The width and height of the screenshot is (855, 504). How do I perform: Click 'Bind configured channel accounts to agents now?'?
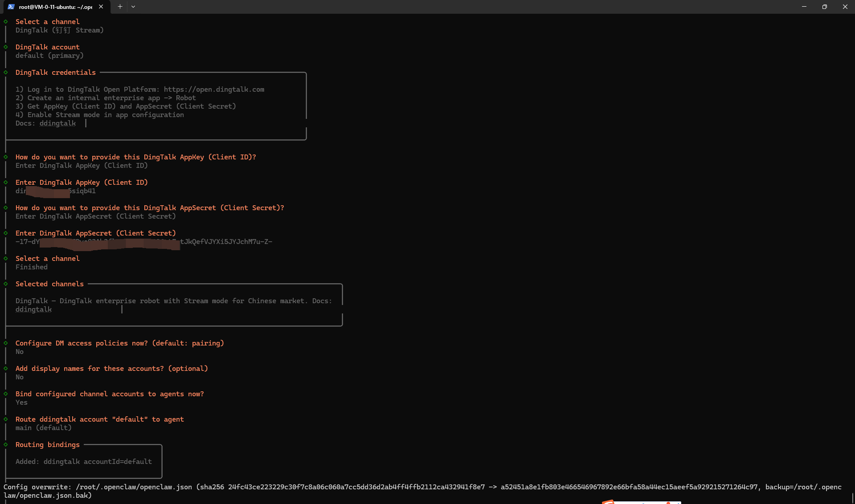click(110, 394)
